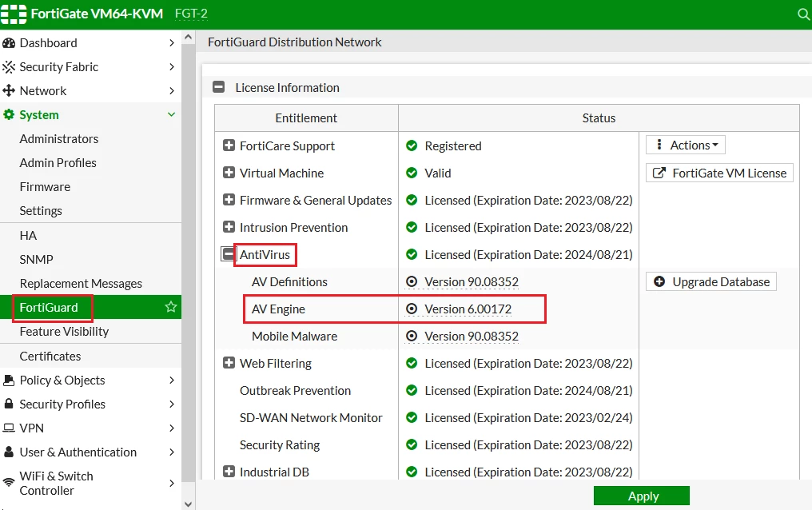This screenshot has height=510, width=812.
Task: Expand the Web Filtering row
Action: 229,363
